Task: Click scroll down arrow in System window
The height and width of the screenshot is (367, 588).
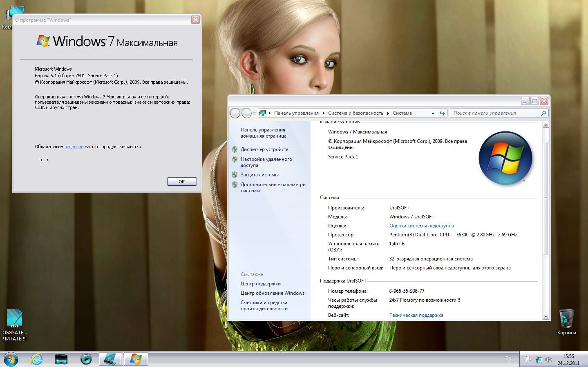Action: (546, 316)
